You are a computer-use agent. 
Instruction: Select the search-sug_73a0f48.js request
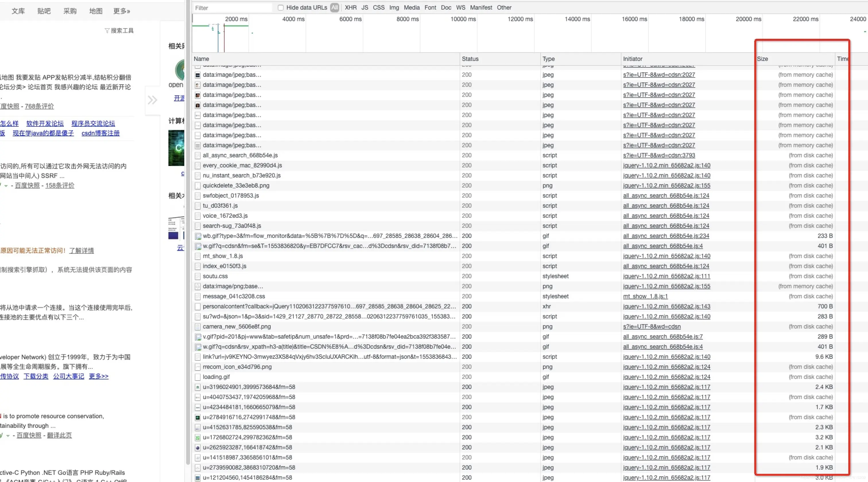[232, 226]
